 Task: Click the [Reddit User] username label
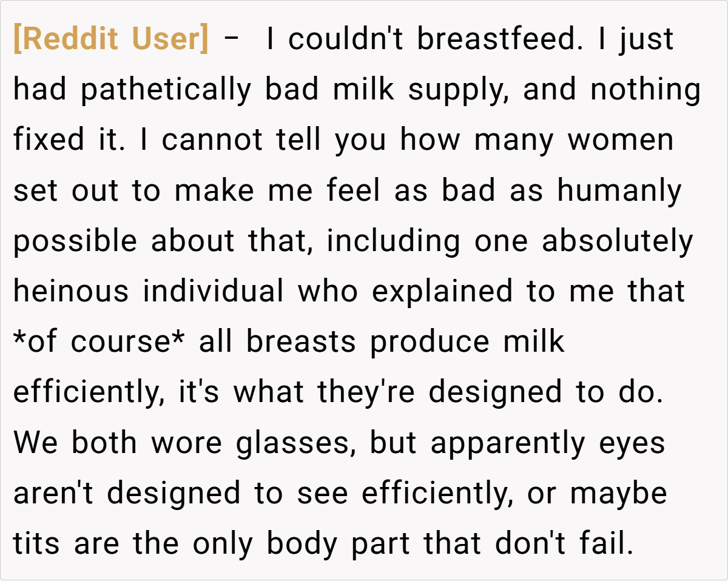pos(110,39)
